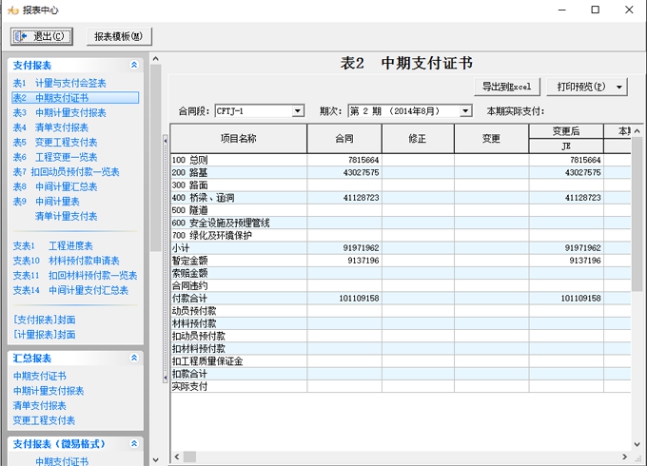This screenshot has width=647, height=466.
Task: Click the [支付报表]封面 cover link
Action: pyautogui.click(x=44, y=320)
